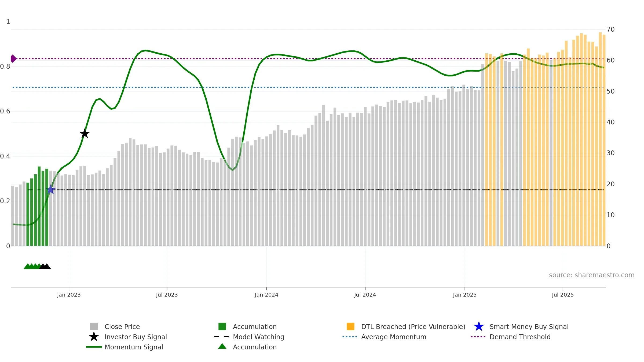This screenshot has width=644, height=362.
Task: Click the Jul 2023 axis label
Action: click(167, 295)
